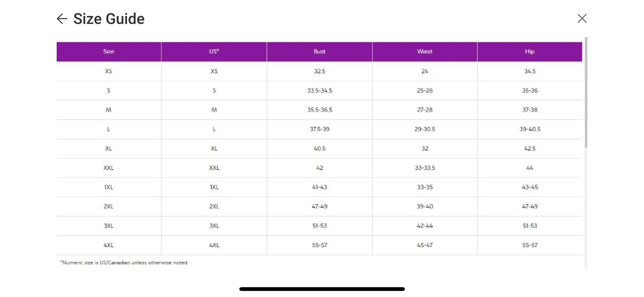644x297 pixels.
Task: Select XS in the Size column
Action: click(109, 71)
